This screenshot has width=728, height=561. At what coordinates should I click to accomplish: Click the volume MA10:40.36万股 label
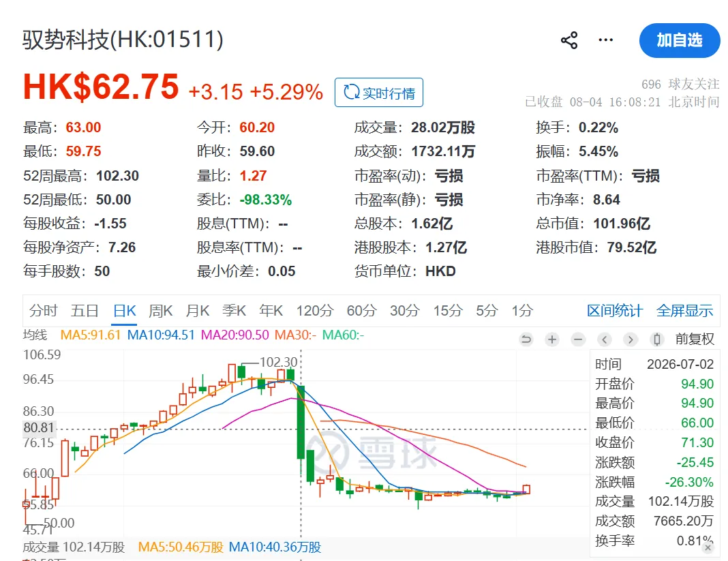click(x=275, y=547)
